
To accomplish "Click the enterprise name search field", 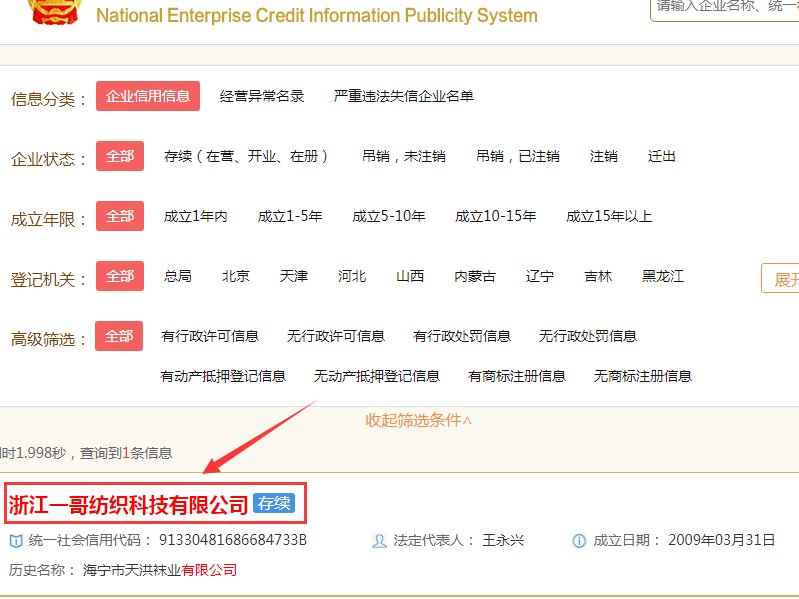I will [x=725, y=9].
